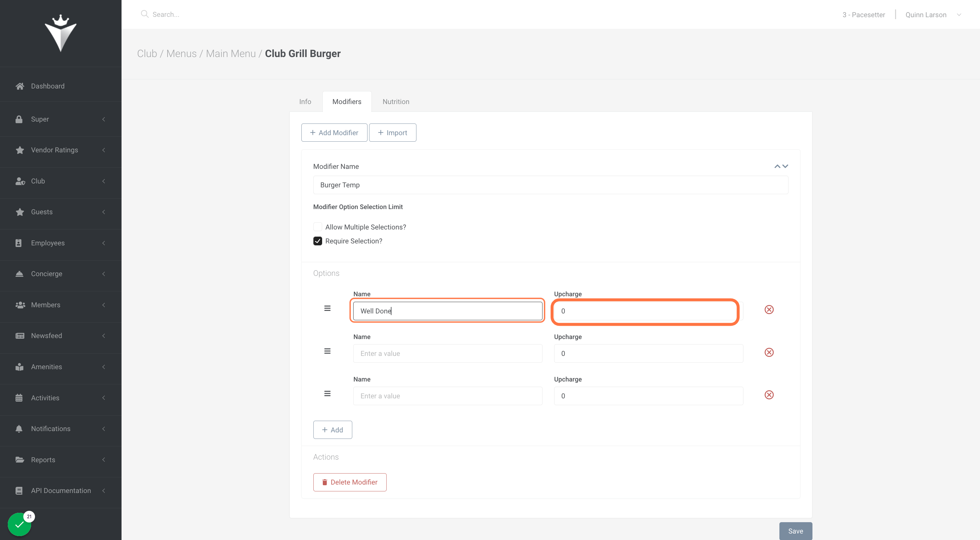Select the Modifiers tab
Viewport: 980px width, 540px height.
(347, 101)
